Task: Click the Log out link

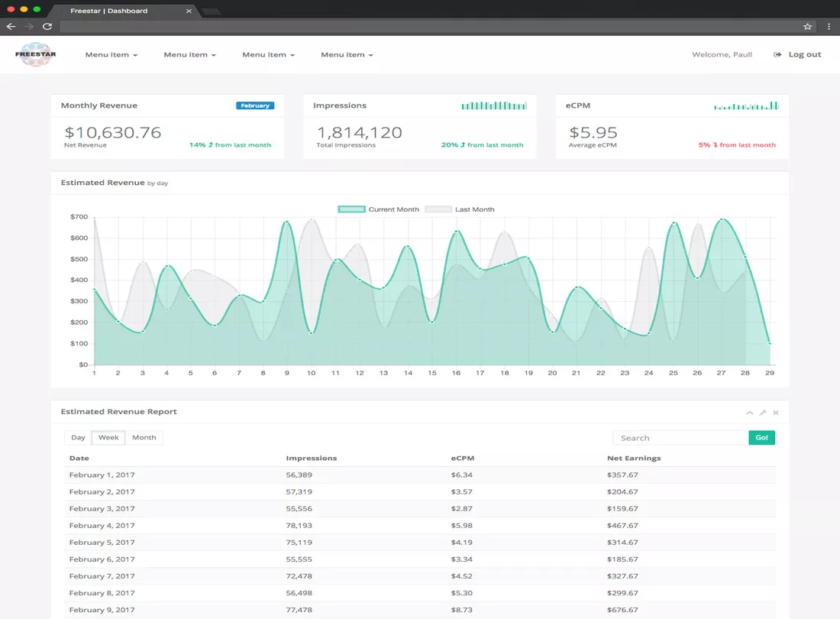Action: click(797, 54)
